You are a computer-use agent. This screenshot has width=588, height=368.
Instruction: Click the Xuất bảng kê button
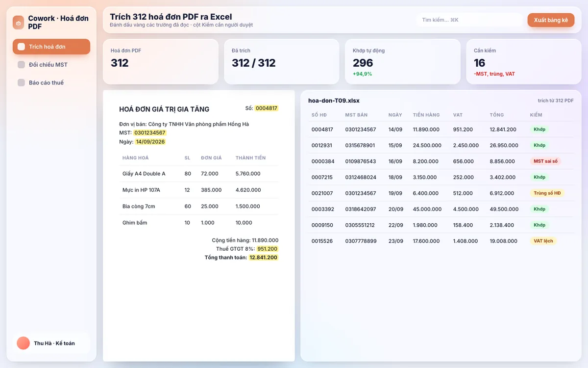[551, 20]
